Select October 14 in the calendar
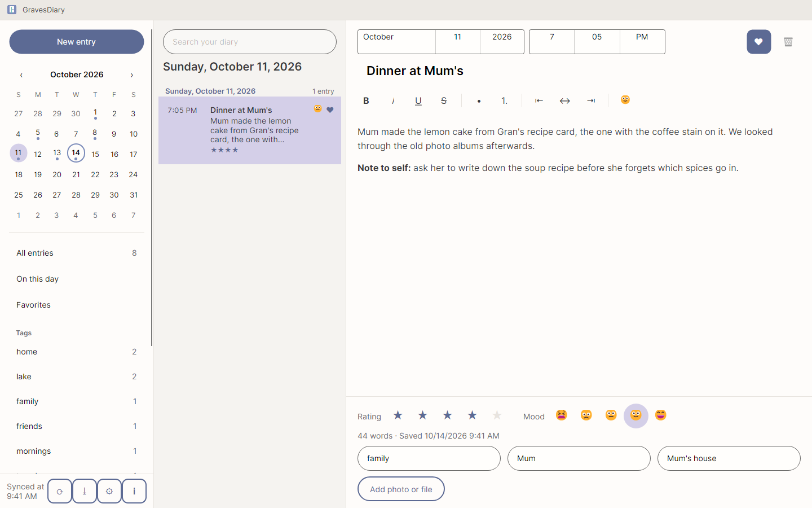The height and width of the screenshot is (508, 812). click(76, 153)
